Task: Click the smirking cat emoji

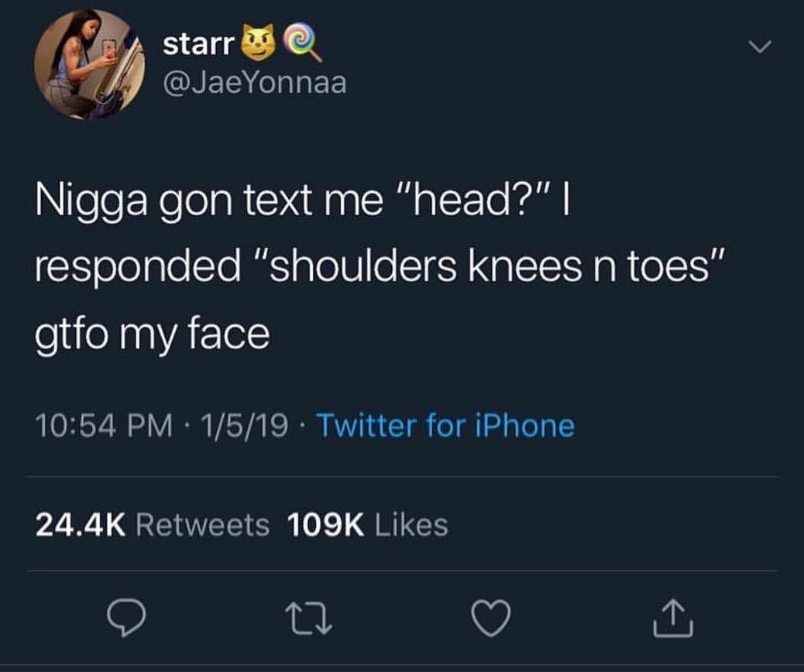Action: pyautogui.click(x=259, y=42)
